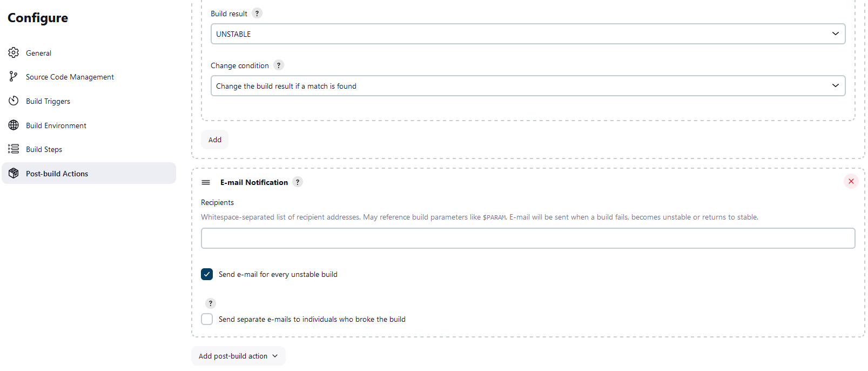The image size is (868, 371).
Task: Click the General settings gear icon
Action: click(14, 52)
